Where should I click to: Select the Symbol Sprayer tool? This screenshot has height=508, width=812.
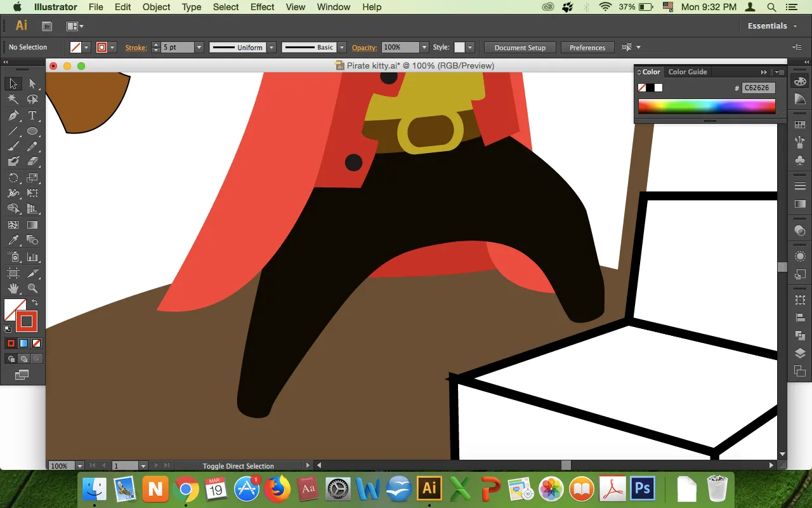[x=13, y=257]
